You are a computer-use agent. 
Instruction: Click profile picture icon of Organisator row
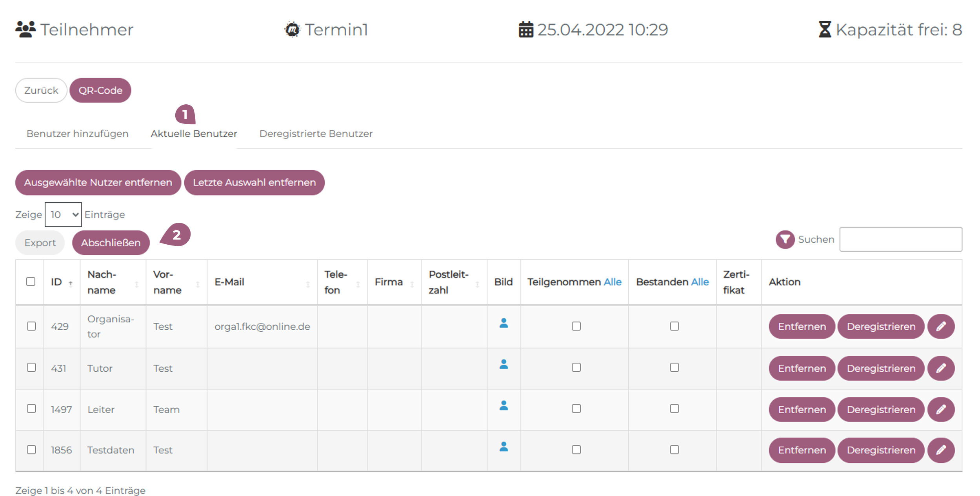click(x=504, y=323)
